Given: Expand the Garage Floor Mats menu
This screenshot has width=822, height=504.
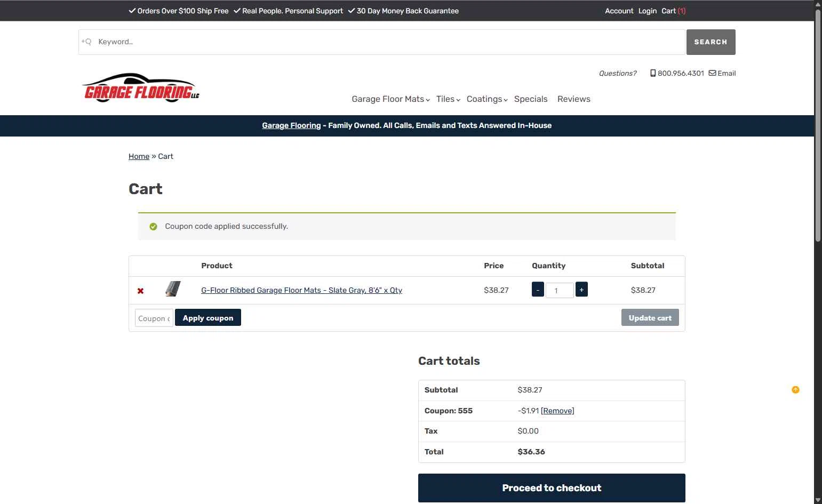Looking at the screenshot, I should tap(390, 99).
